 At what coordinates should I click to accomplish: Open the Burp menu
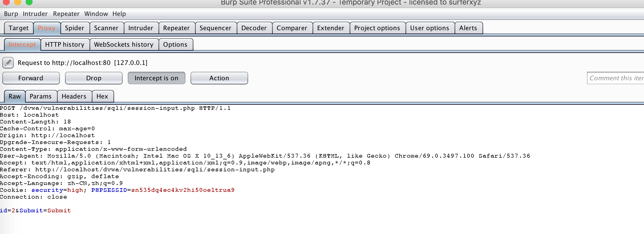click(11, 14)
